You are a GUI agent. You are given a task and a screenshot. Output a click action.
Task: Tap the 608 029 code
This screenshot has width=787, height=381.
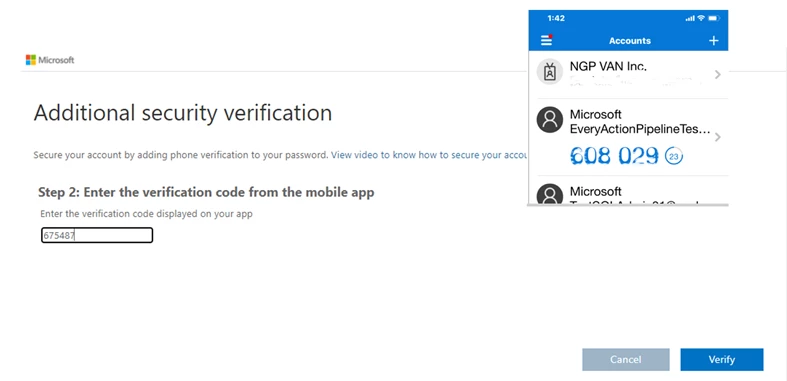(x=614, y=157)
